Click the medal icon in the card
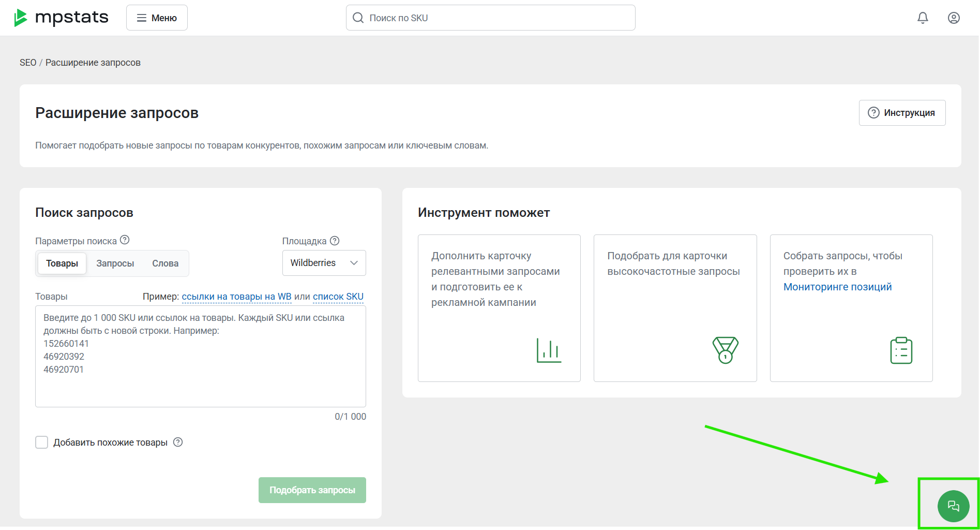This screenshot has height=530, width=980. tap(725, 350)
